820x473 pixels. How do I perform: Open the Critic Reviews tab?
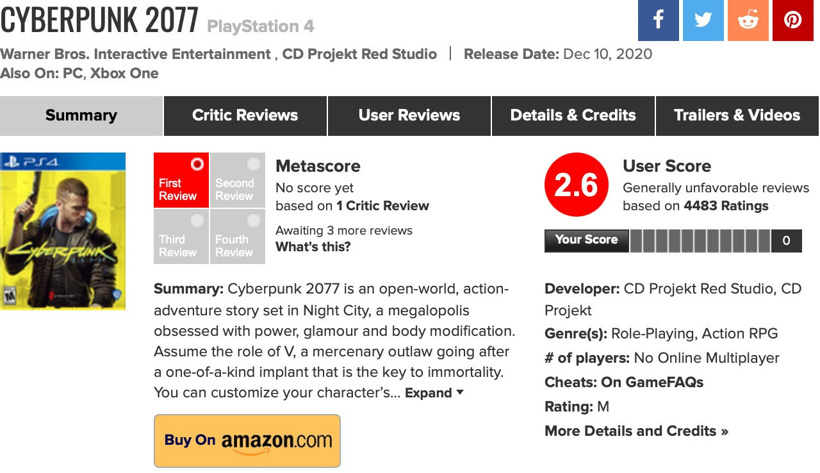click(x=245, y=115)
